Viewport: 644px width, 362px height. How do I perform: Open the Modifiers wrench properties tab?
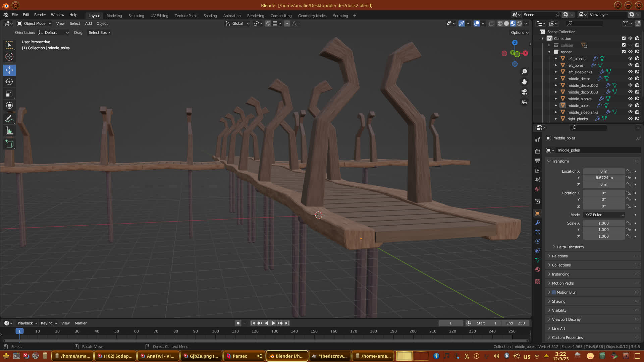pos(538,223)
